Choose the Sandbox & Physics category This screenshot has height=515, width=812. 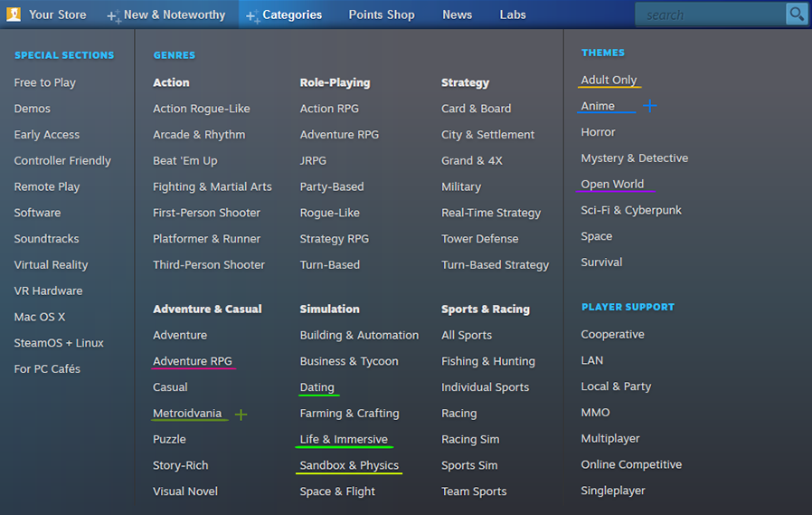tap(349, 465)
